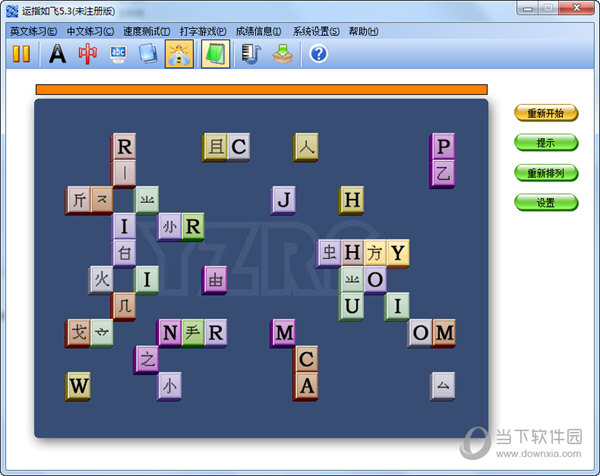Select the green R tile in the upper left cluster
600x476 pixels.
192,227
